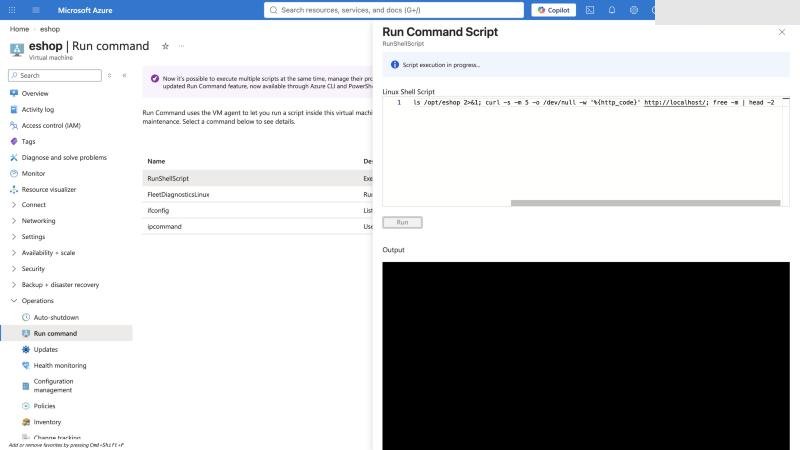Click the Tags icon in sidebar

(14, 141)
